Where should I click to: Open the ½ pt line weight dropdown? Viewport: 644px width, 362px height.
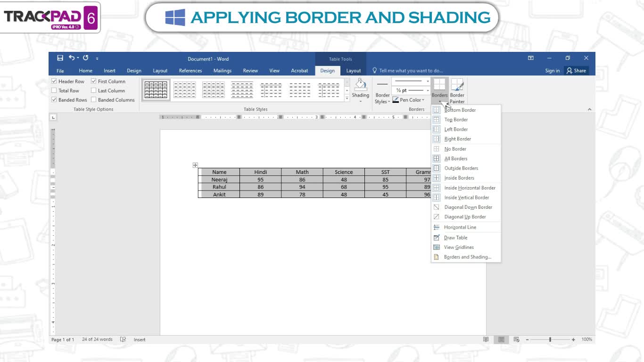pos(428,90)
